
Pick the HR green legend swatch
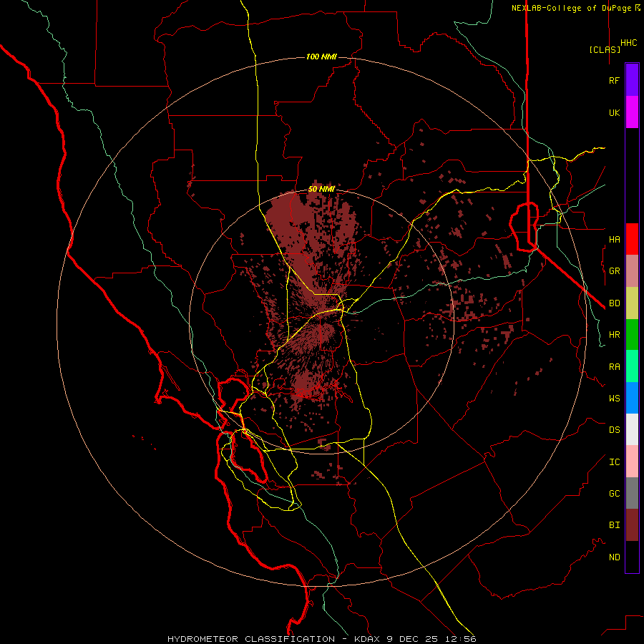(632, 335)
